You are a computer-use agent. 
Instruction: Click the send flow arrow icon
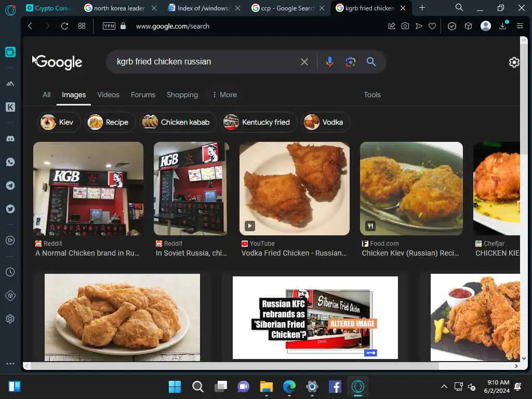[x=419, y=26]
